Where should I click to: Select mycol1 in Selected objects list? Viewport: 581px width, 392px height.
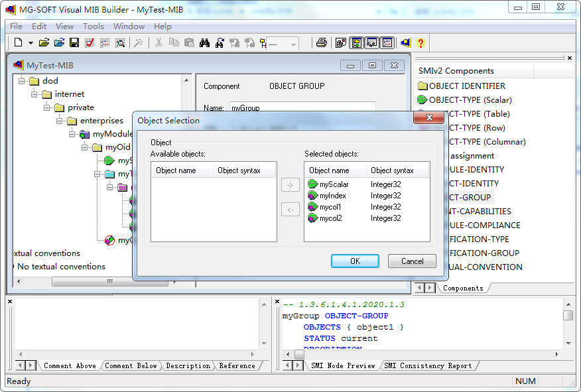tap(330, 207)
